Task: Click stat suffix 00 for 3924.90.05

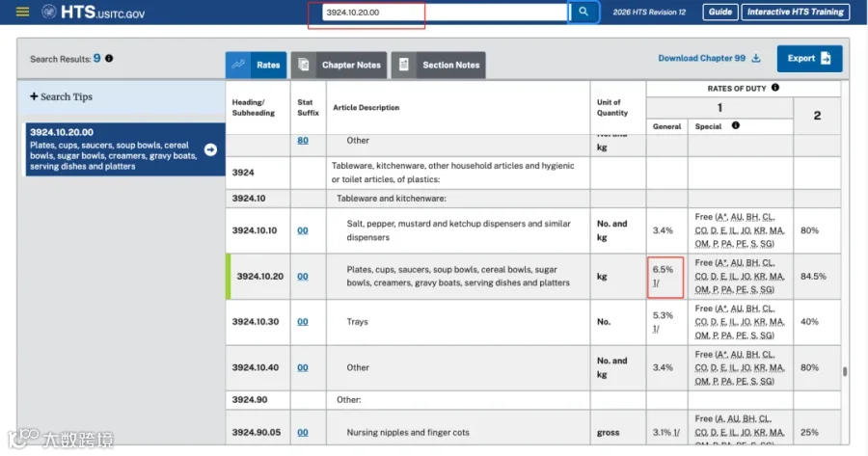Action: pyautogui.click(x=303, y=432)
